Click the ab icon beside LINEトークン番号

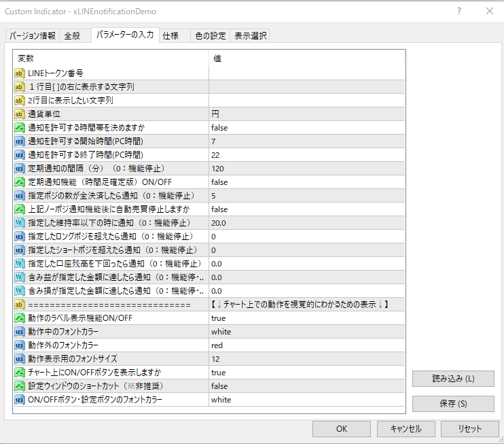tap(19, 73)
